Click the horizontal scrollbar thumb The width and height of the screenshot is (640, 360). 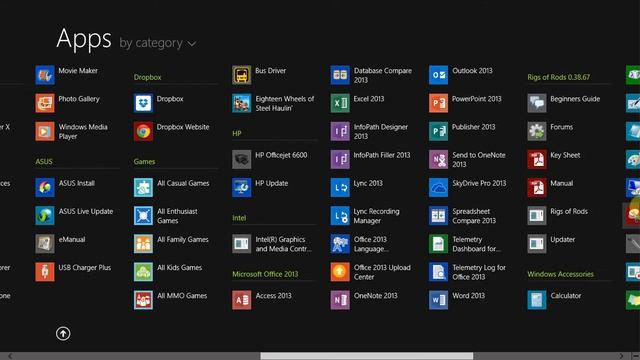[x=367, y=356]
